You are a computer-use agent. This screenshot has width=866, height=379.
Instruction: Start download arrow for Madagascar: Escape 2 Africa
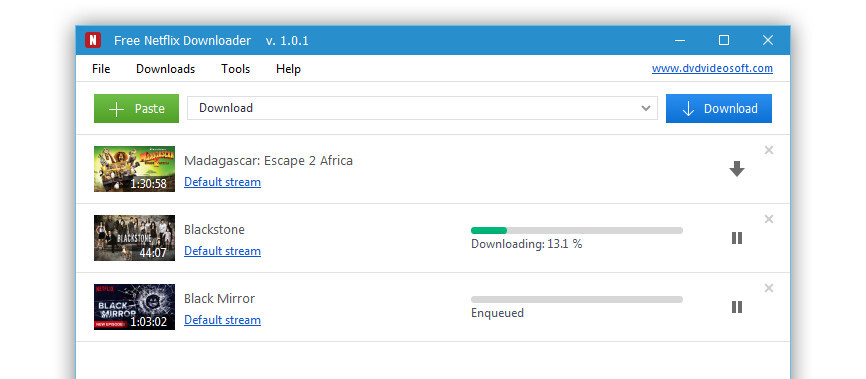click(737, 169)
